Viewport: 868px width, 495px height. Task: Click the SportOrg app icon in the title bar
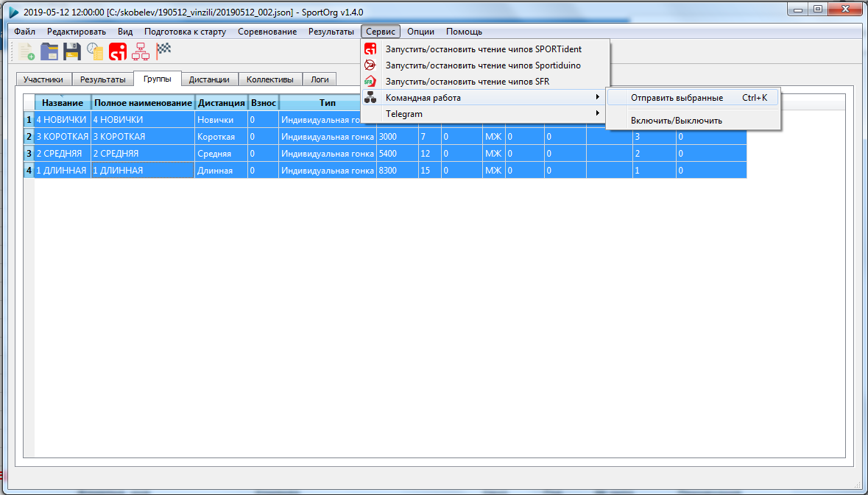(14, 12)
